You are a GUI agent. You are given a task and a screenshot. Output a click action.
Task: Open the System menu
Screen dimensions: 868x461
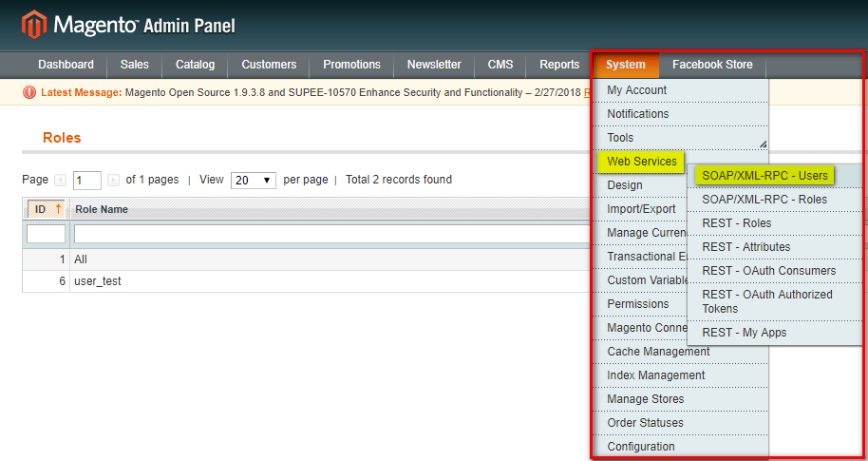(626, 65)
